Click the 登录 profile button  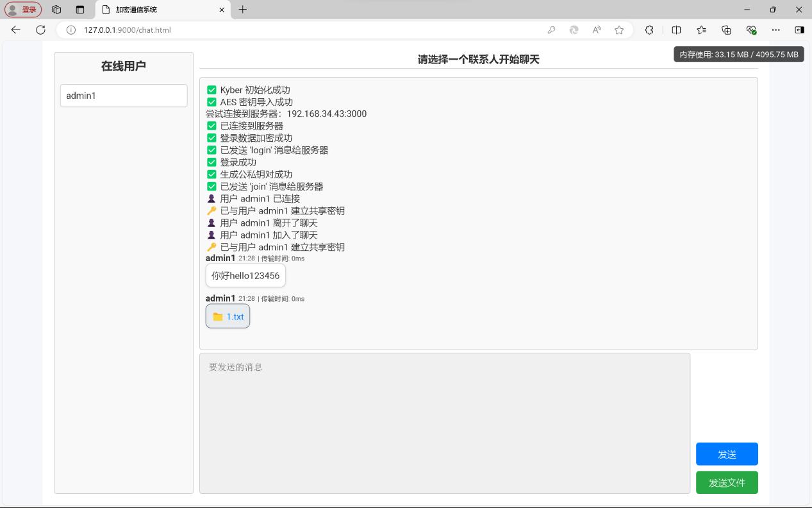23,10
